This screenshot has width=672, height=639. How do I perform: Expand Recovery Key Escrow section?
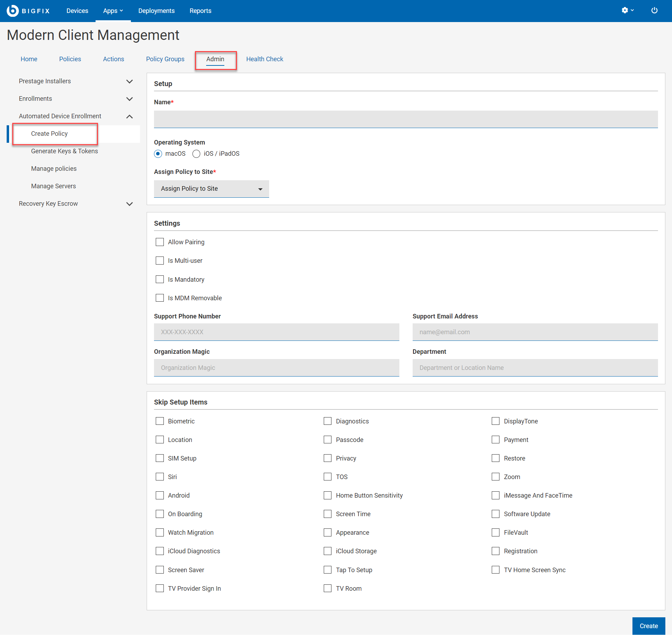[129, 204]
